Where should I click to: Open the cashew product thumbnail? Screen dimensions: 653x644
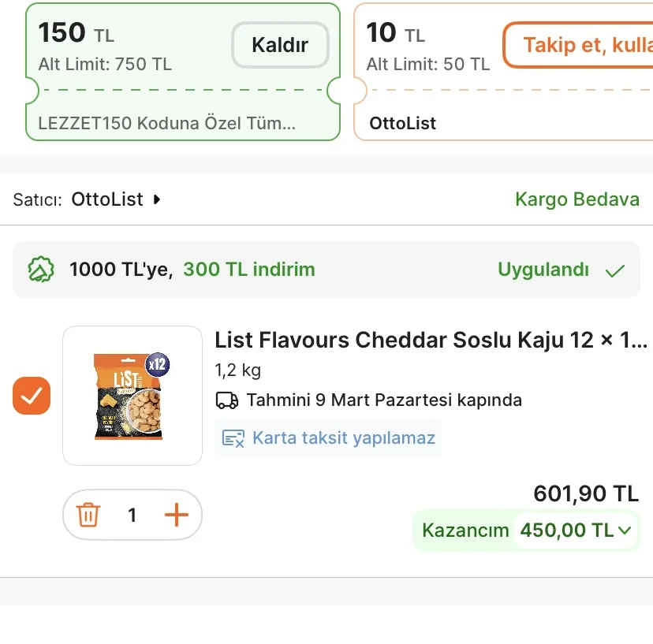click(x=132, y=396)
